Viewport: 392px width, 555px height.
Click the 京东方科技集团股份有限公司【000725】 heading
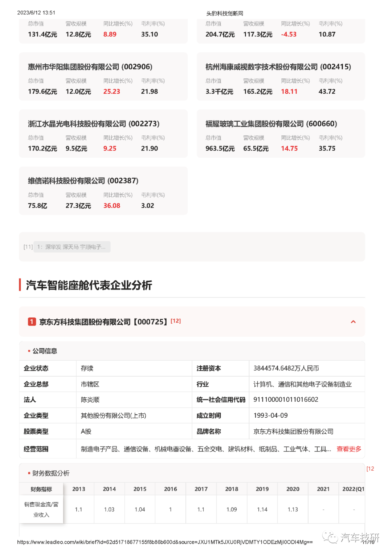[103, 322]
